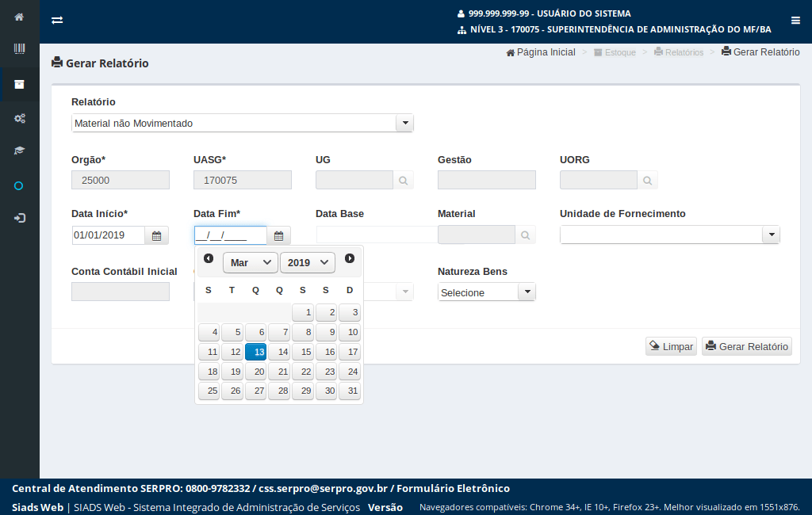Click the blue circle icon in sidebar
The height and width of the screenshot is (515, 812).
pyautogui.click(x=19, y=186)
